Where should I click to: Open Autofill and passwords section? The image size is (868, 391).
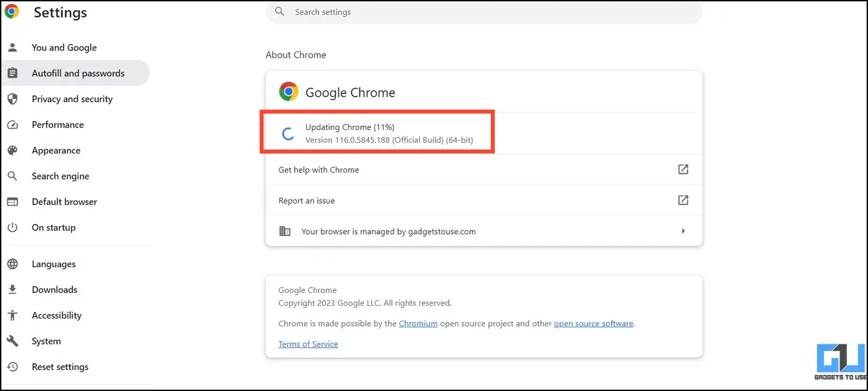(75, 73)
